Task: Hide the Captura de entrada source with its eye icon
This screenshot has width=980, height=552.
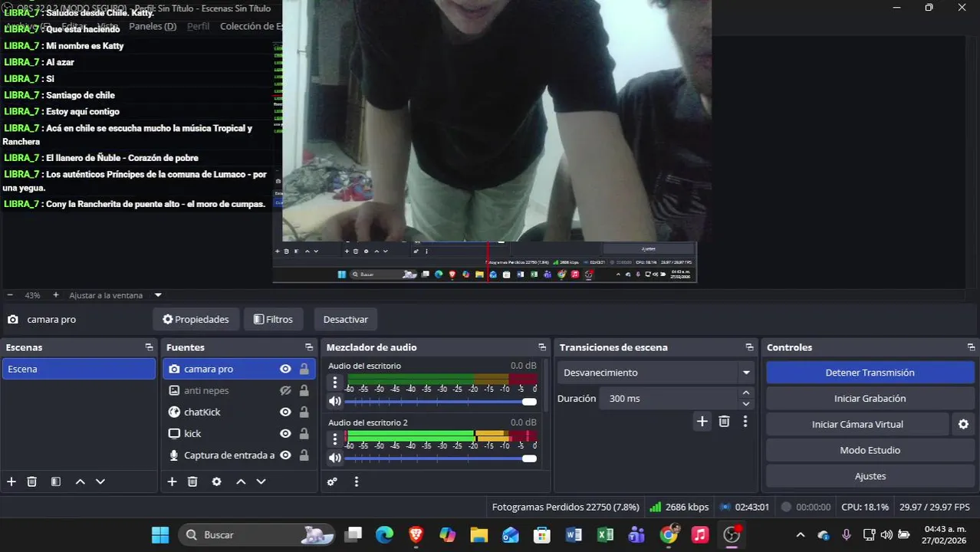Action: click(285, 455)
